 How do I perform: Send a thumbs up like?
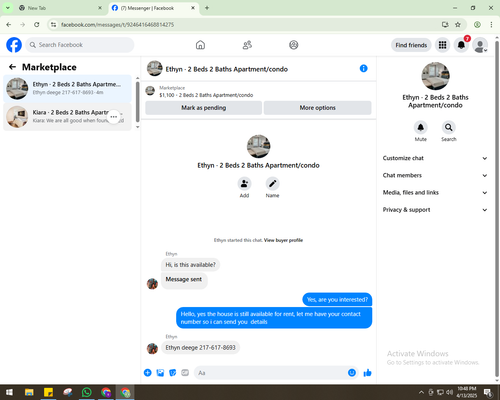click(x=367, y=373)
